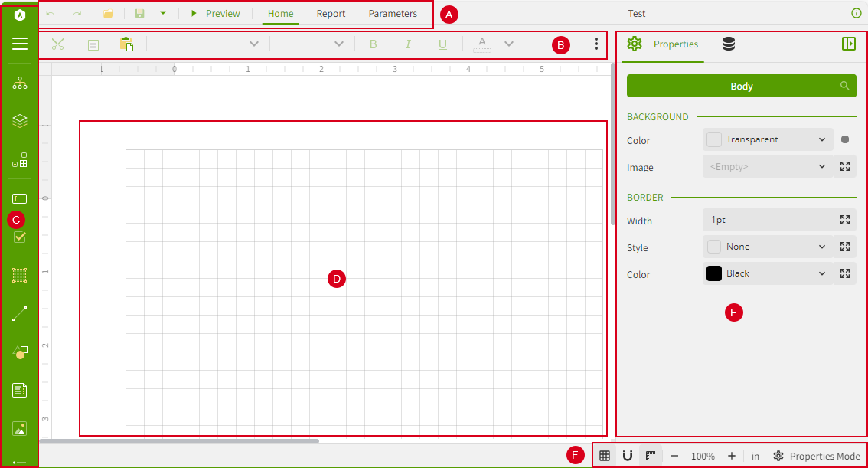Select the CheckBox report item tool
This screenshot has width=868, height=468.
(20, 237)
